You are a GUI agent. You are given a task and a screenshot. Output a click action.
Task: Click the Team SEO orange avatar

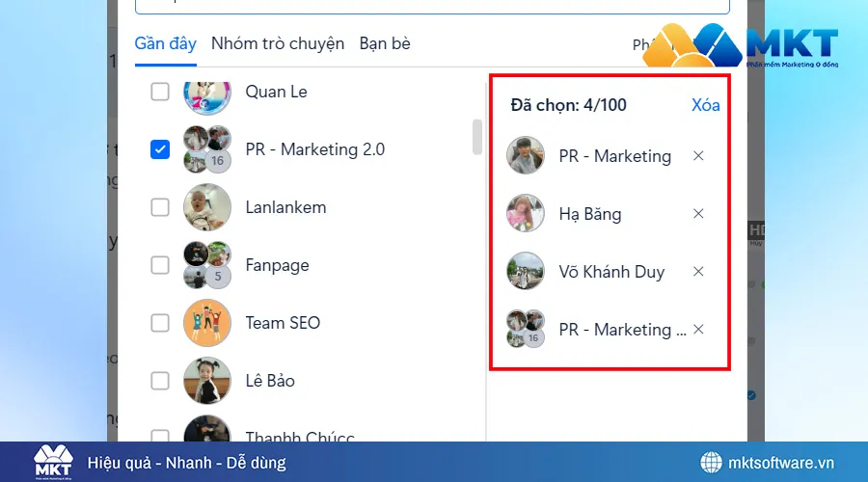[207, 323]
